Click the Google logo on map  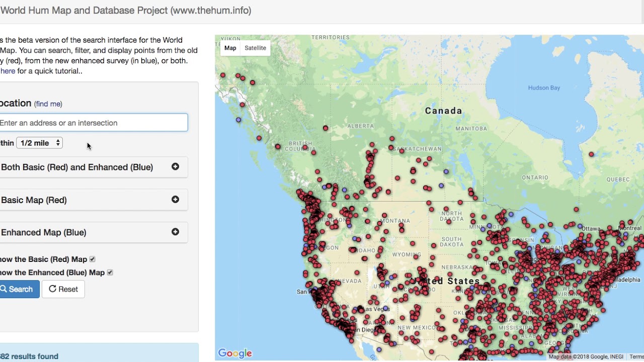[x=235, y=353]
